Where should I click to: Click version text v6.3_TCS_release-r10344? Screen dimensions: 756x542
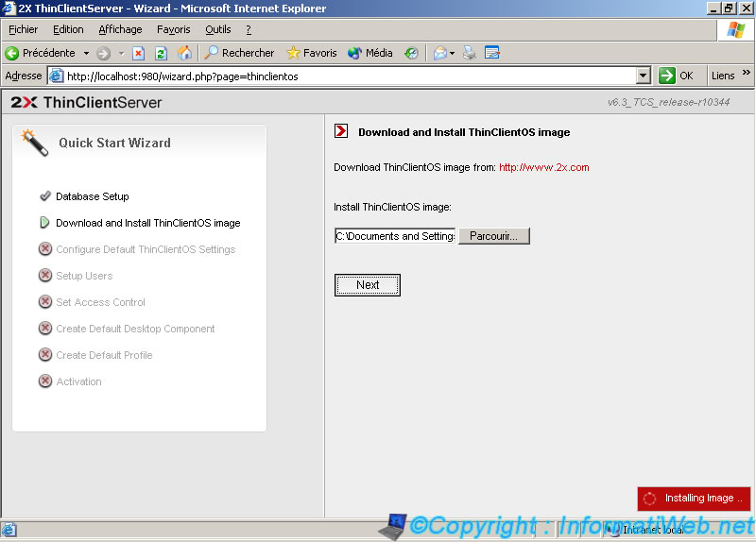click(668, 102)
